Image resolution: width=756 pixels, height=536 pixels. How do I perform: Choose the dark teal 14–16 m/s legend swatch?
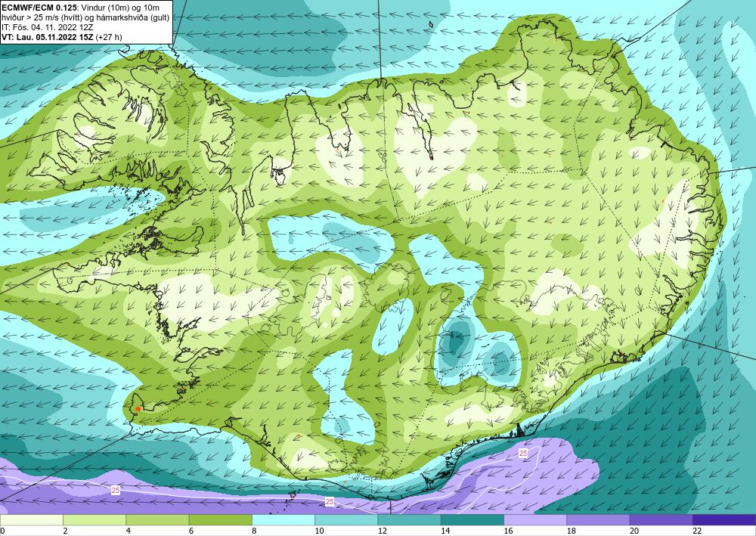pyautogui.click(x=472, y=520)
